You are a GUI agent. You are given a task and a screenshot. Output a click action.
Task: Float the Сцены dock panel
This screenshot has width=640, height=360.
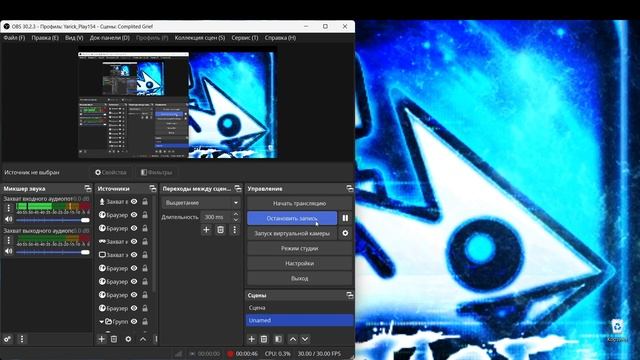pos(349,295)
